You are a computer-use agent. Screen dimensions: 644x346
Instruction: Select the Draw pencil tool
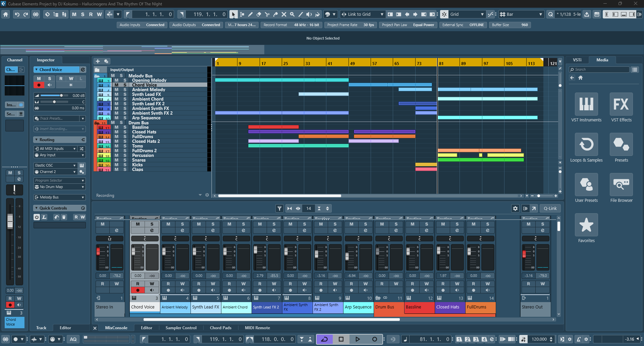click(250, 14)
